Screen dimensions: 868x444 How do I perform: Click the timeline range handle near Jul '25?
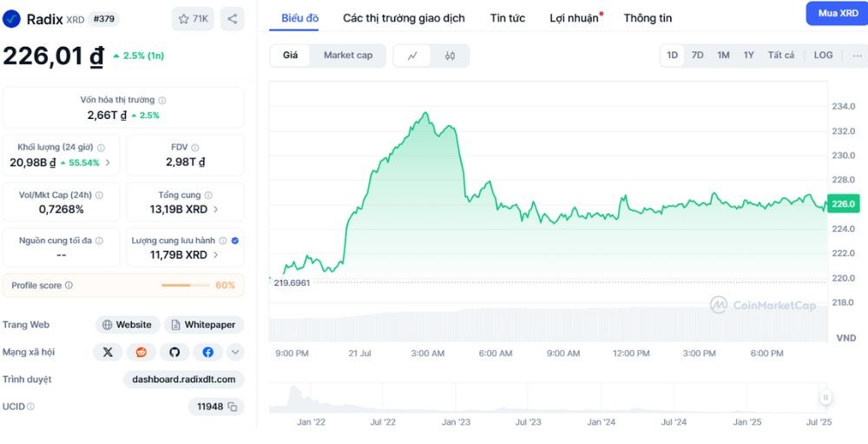(x=825, y=398)
